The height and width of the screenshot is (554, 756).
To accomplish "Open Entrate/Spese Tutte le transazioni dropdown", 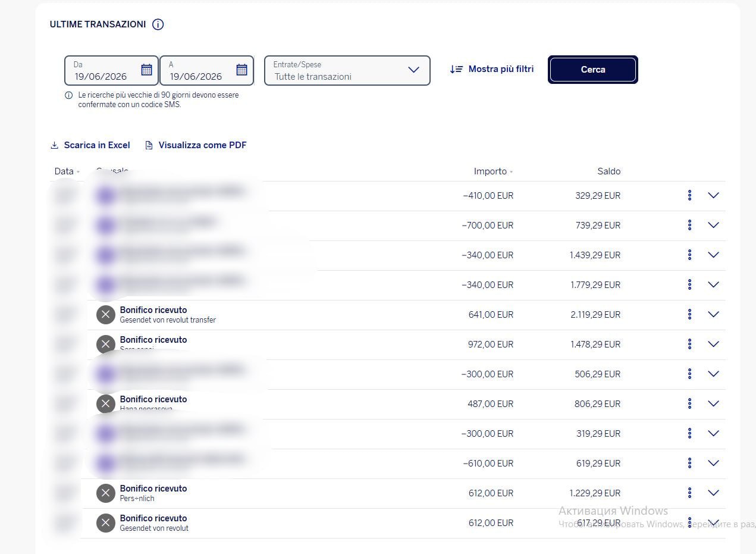I will [x=347, y=70].
